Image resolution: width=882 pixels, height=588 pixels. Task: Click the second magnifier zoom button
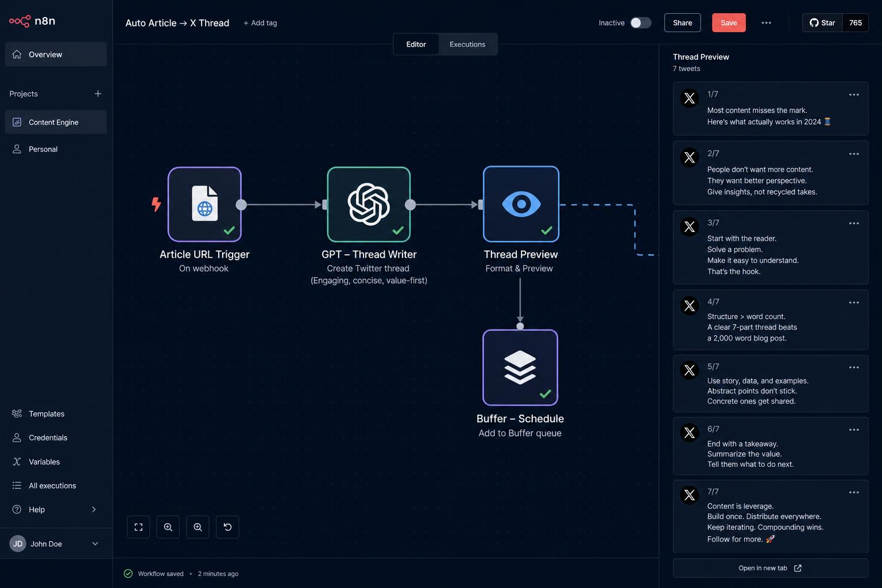198,527
